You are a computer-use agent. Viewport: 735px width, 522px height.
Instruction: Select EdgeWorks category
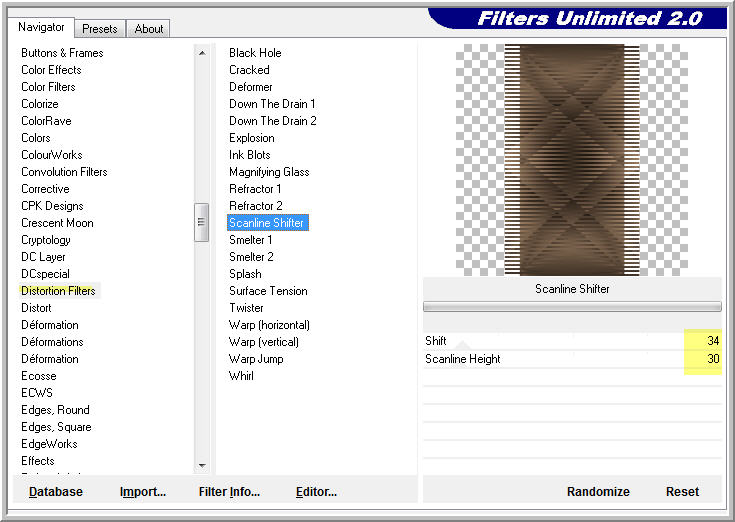click(x=49, y=444)
